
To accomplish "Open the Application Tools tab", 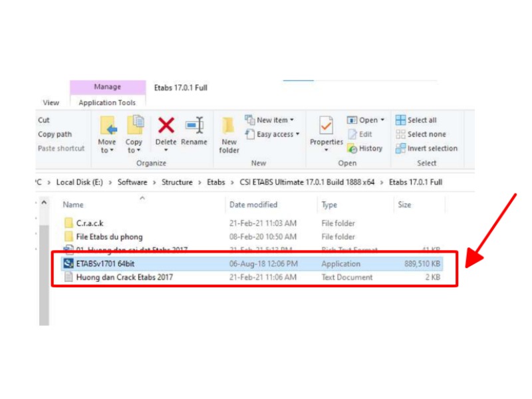I will (108, 102).
